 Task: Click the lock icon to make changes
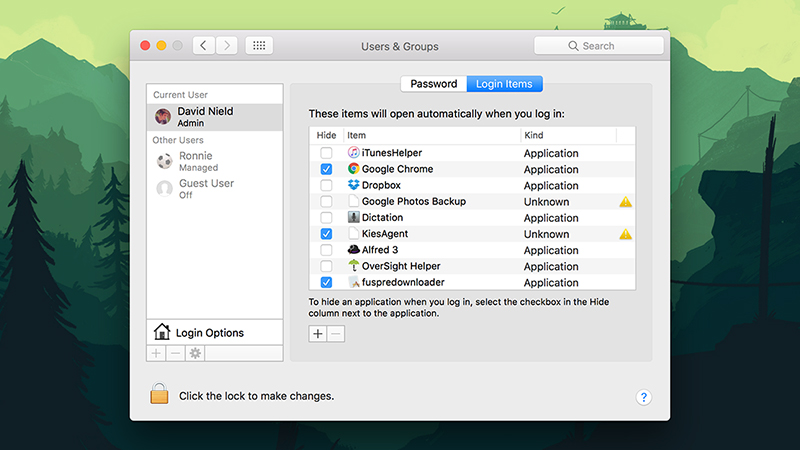pyautogui.click(x=159, y=393)
